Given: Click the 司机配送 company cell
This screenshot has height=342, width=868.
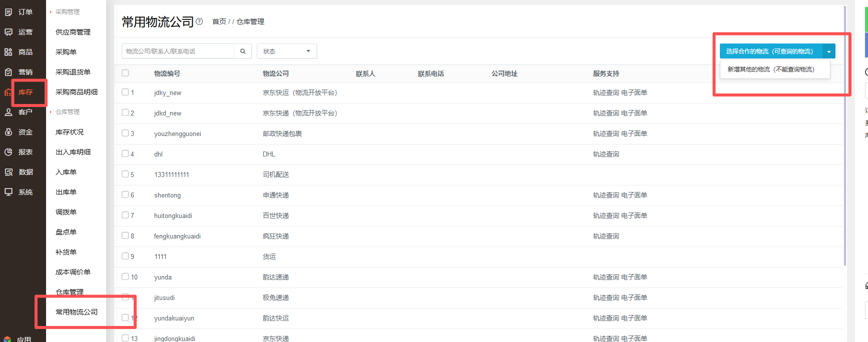Looking at the screenshot, I should coord(276,174).
